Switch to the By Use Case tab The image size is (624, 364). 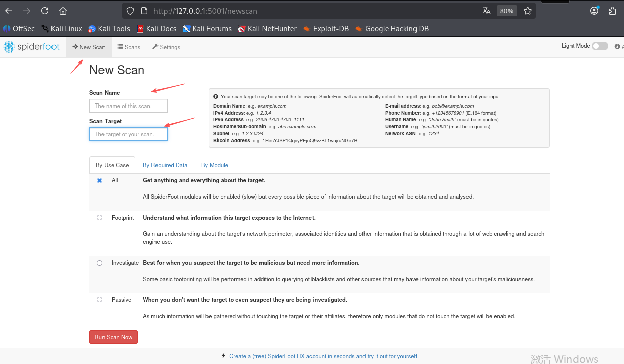112,165
